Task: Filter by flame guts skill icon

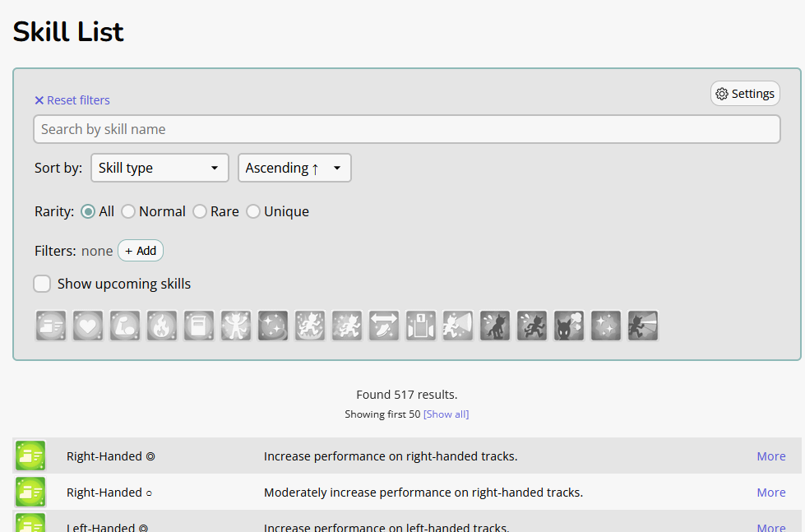Action: click(x=162, y=326)
